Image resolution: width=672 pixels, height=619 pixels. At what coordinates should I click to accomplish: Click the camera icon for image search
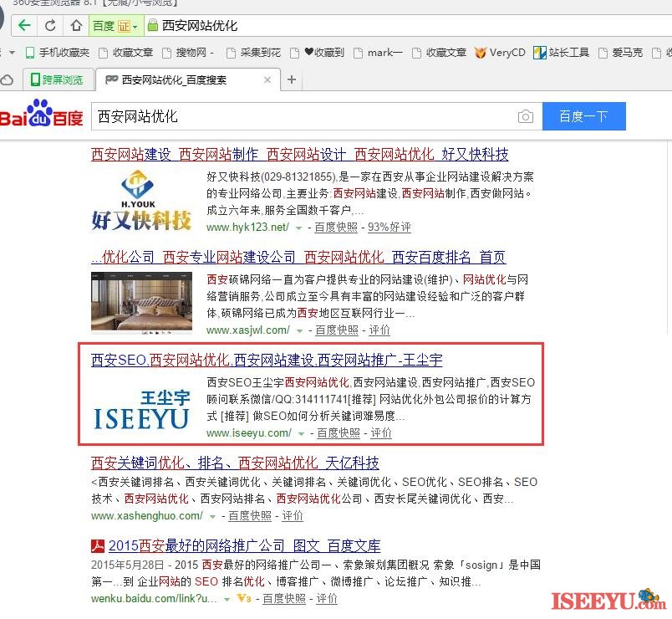526,116
